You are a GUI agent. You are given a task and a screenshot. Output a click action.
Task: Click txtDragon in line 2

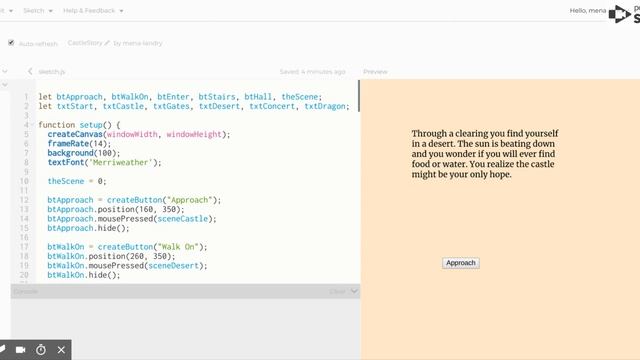[x=325, y=106]
